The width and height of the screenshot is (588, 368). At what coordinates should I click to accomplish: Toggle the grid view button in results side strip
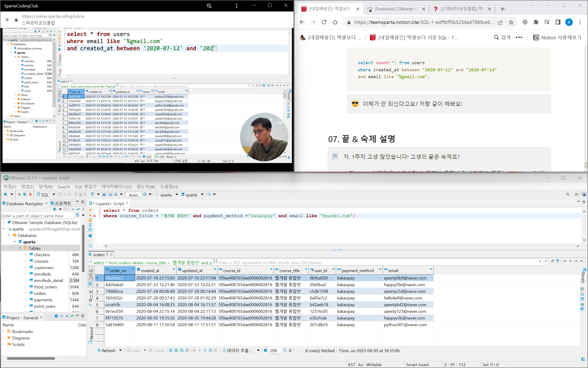[x=91, y=276]
